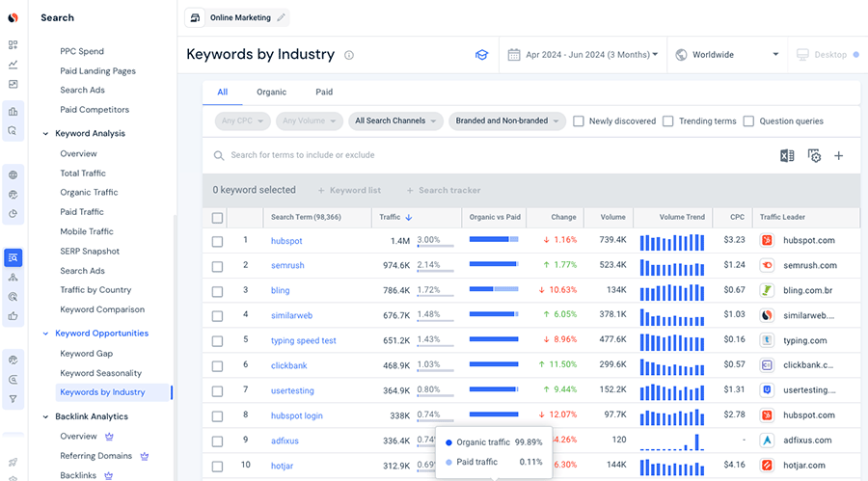Click bling organic vs paid bar

point(494,289)
